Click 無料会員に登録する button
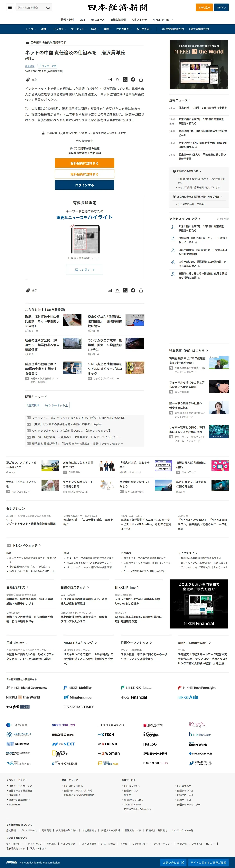The image size is (235, 868). coord(84,174)
